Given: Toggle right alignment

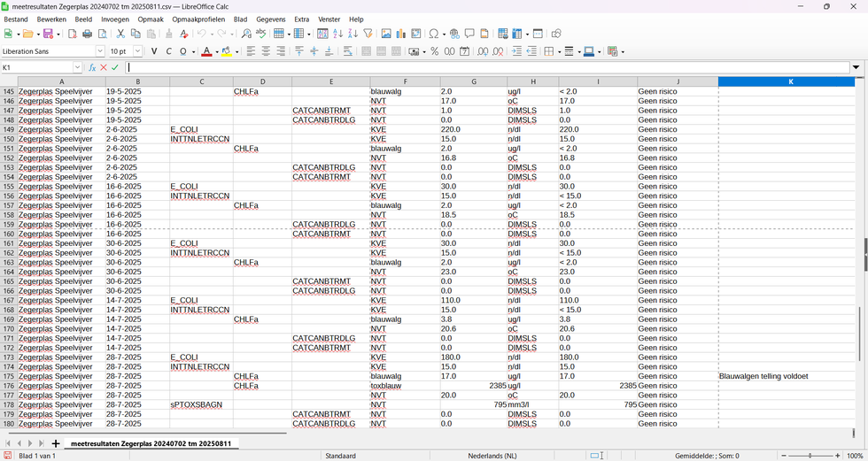Looking at the screenshot, I should [x=281, y=51].
